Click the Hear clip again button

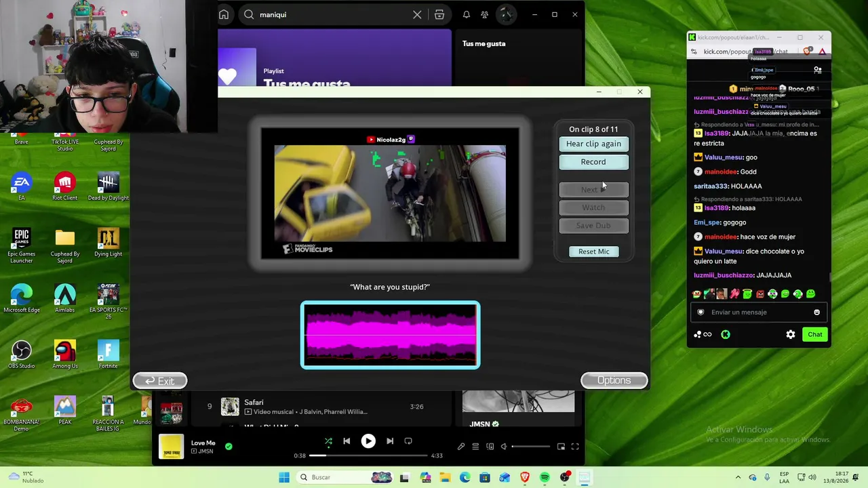tap(593, 144)
